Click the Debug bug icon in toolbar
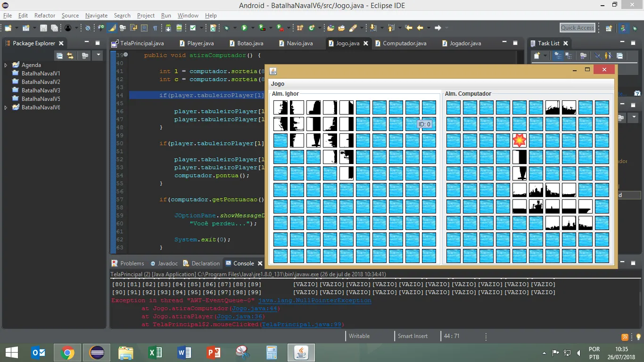Screen dimensions: 644x362 227,28
